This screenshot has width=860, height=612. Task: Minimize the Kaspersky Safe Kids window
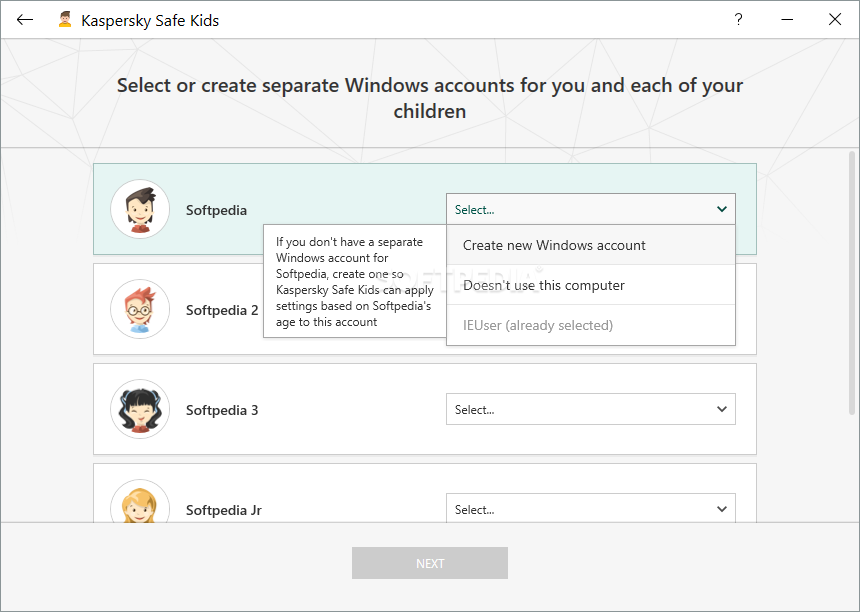(x=787, y=20)
